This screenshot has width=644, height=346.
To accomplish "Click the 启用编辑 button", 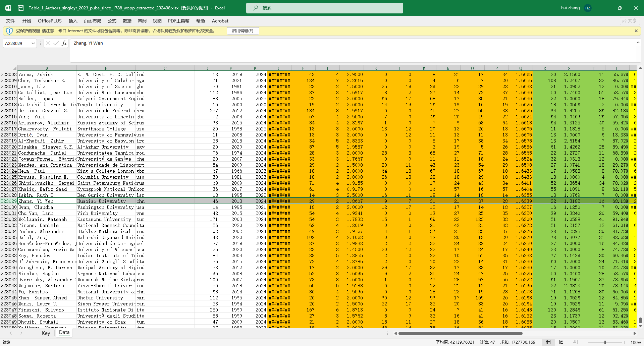I will pos(243,31).
